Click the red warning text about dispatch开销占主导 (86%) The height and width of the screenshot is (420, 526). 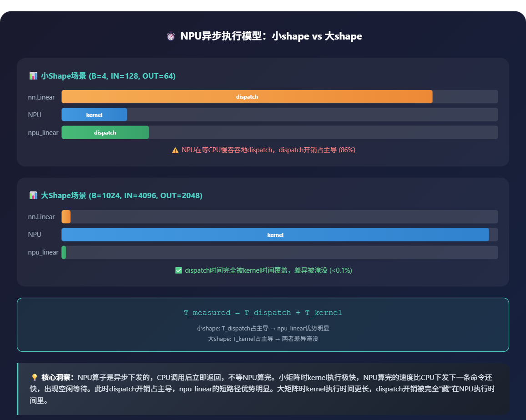pyautogui.click(x=268, y=150)
